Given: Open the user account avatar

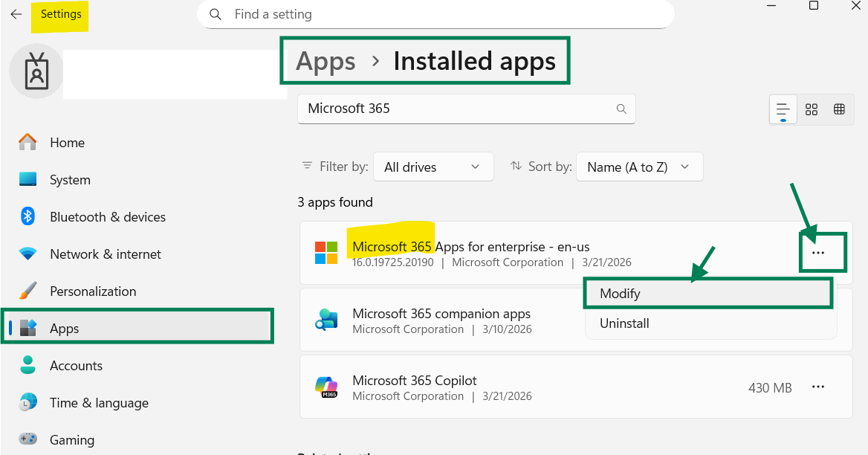Looking at the screenshot, I should coord(36,71).
